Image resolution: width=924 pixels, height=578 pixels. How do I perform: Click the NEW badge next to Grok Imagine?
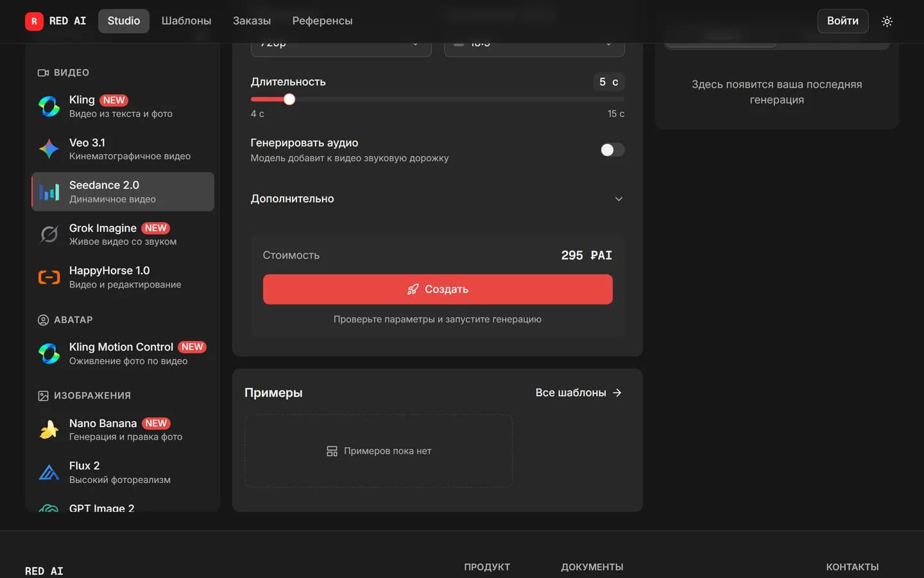click(x=155, y=228)
